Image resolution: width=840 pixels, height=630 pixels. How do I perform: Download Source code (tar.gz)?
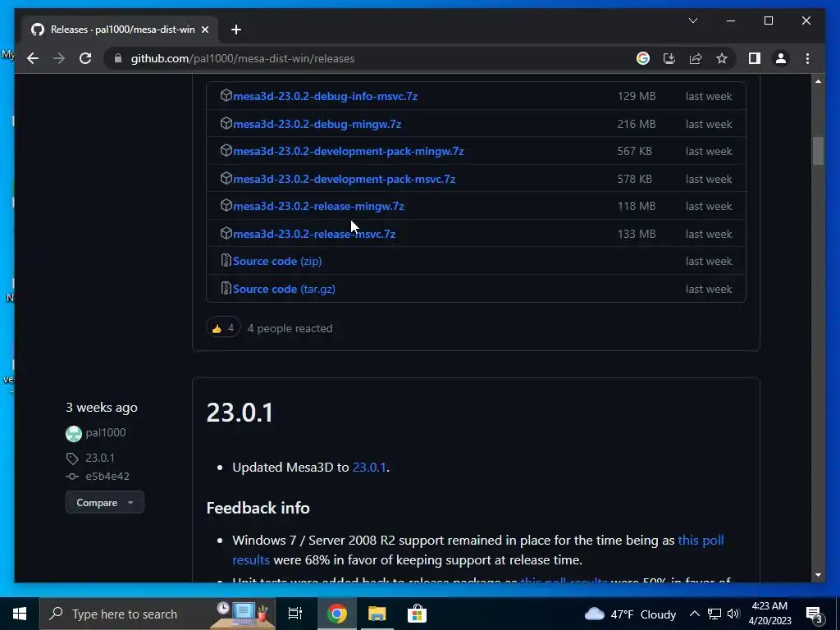[x=284, y=290]
